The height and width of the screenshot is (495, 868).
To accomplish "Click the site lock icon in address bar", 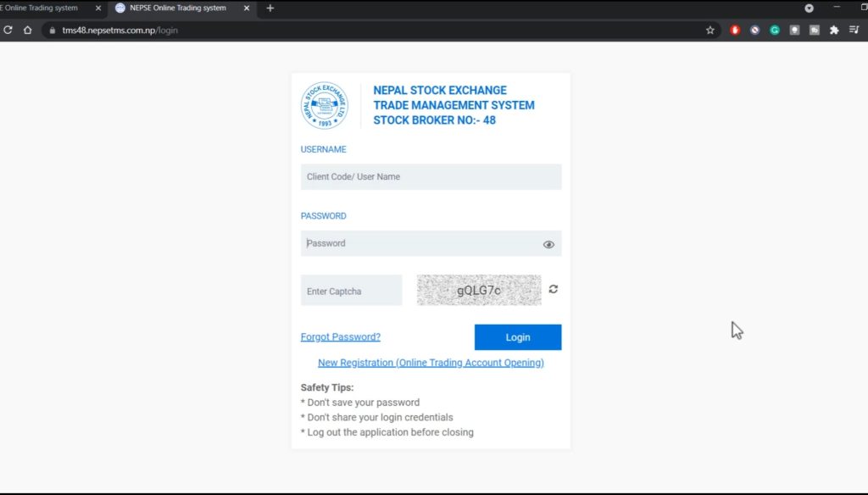I will tap(52, 31).
